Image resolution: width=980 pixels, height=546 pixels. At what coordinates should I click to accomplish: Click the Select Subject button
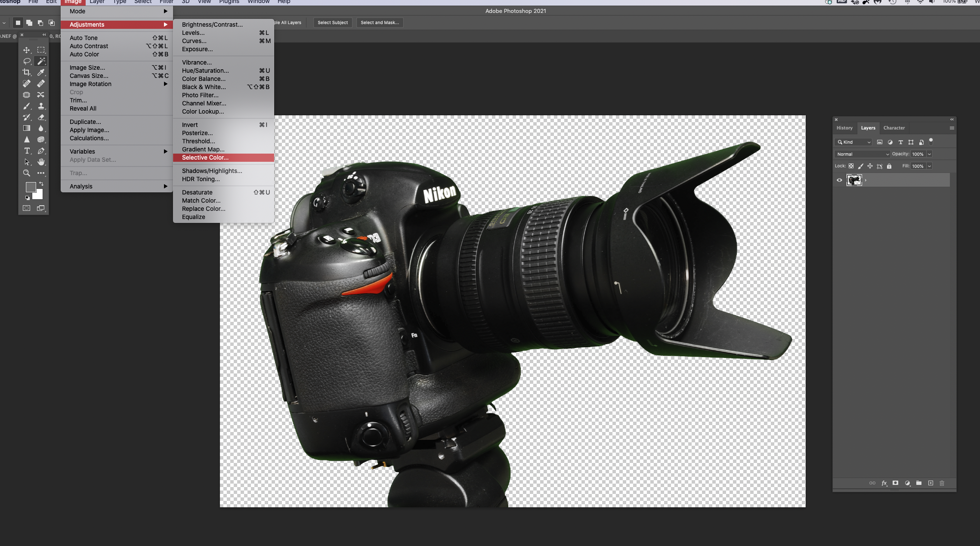click(332, 22)
